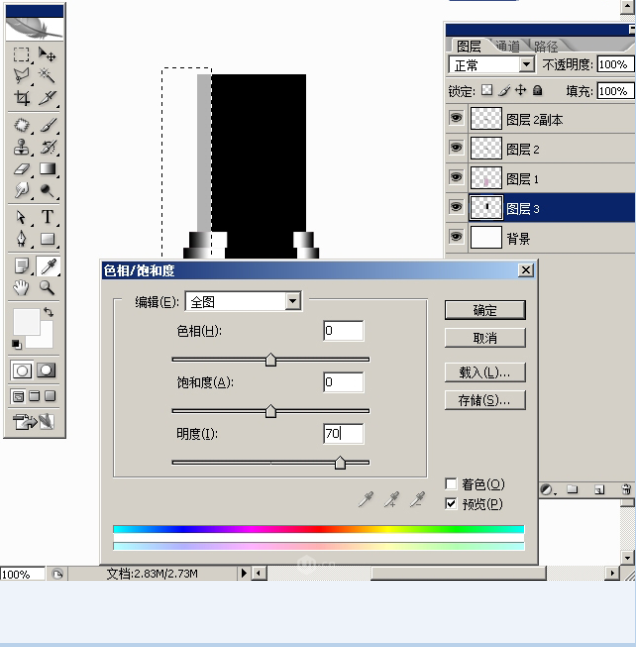The image size is (636, 647).
Task: Click the 色相 hue slider handle
Action: click(271, 360)
